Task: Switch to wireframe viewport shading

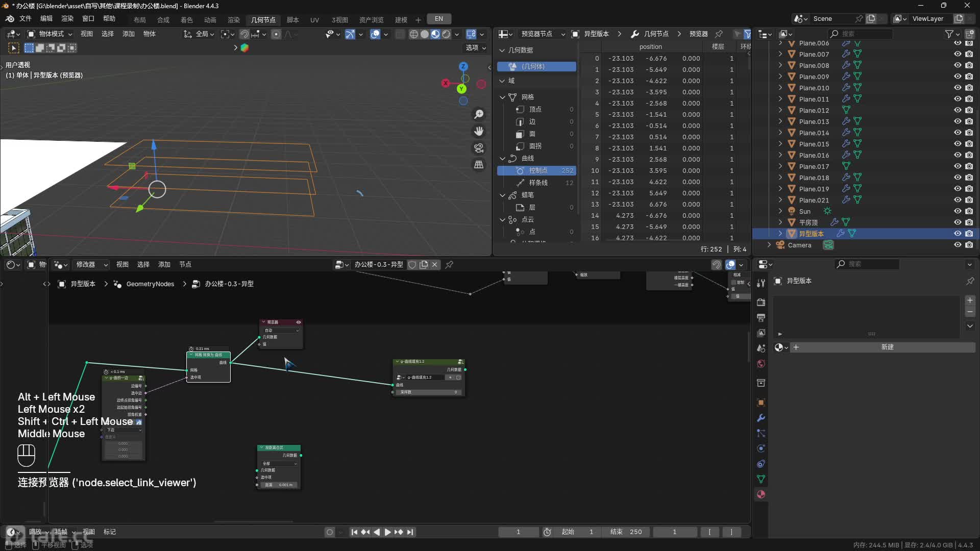Action: (x=413, y=34)
